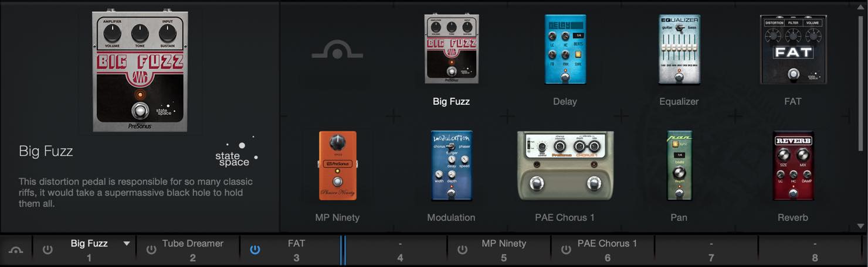Image resolution: width=868 pixels, height=267 pixels.
Task: Select the Tube Dreamer slot 2 tab
Action: tap(188, 250)
